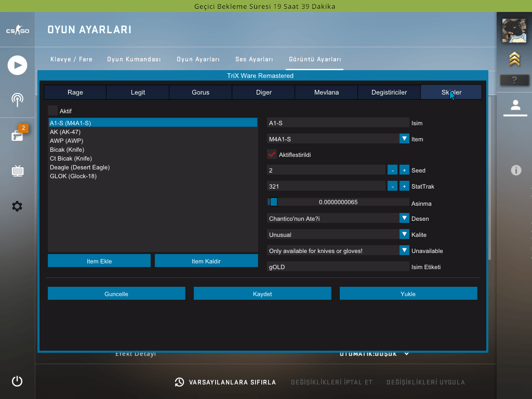
Task: Open the broadcast antenna icon
Action: (x=17, y=100)
